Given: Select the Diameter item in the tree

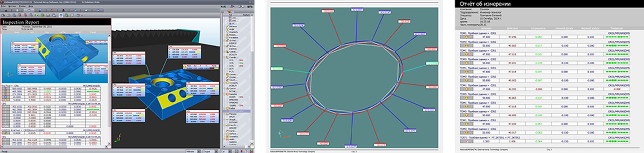Looking at the screenshot, I should 233,94.
